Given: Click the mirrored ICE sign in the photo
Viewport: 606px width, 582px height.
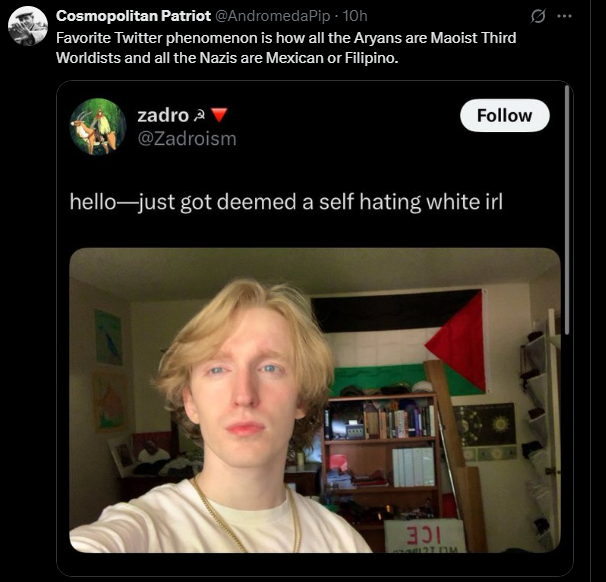Looking at the screenshot, I should point(424,536).
